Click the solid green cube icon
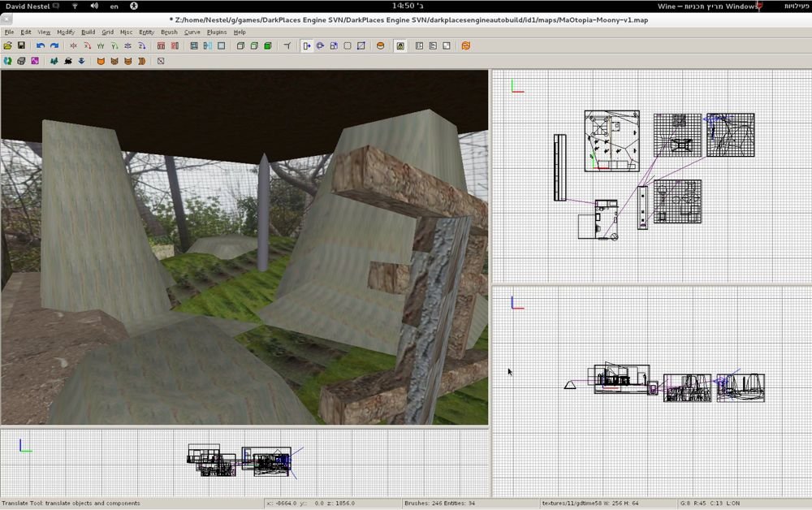The height and width of the screenshot is (510, 812). click(x=268, y=45)
